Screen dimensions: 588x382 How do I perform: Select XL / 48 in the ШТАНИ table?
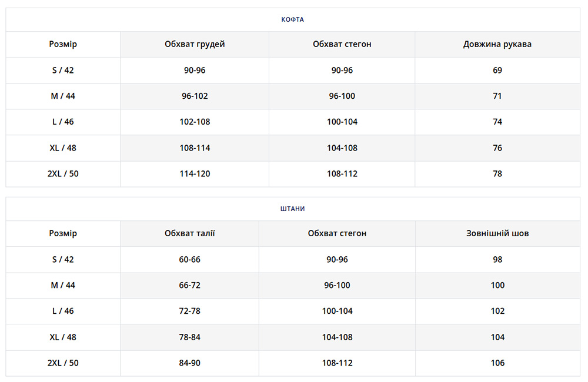63,337
